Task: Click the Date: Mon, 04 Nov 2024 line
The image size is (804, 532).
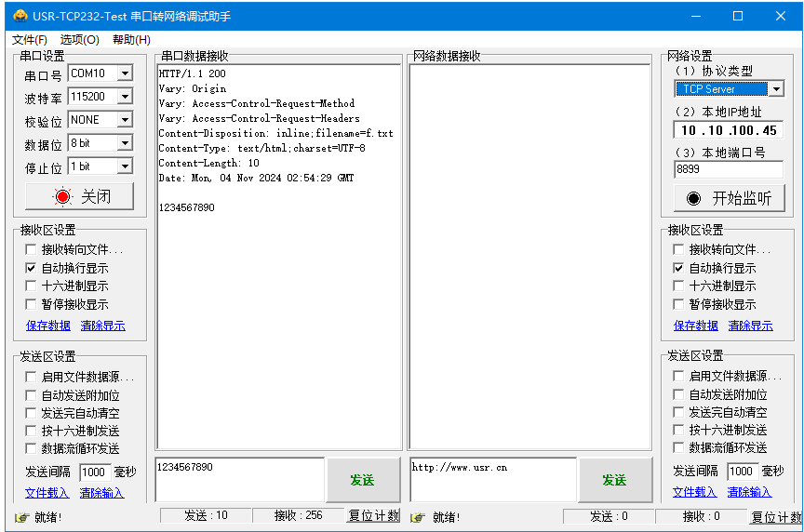Action: [257, 178]
